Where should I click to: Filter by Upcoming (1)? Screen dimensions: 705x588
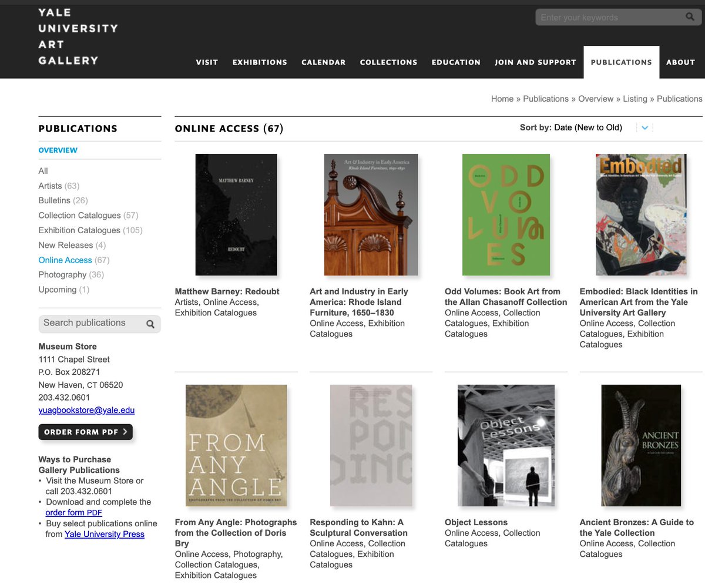64,290
